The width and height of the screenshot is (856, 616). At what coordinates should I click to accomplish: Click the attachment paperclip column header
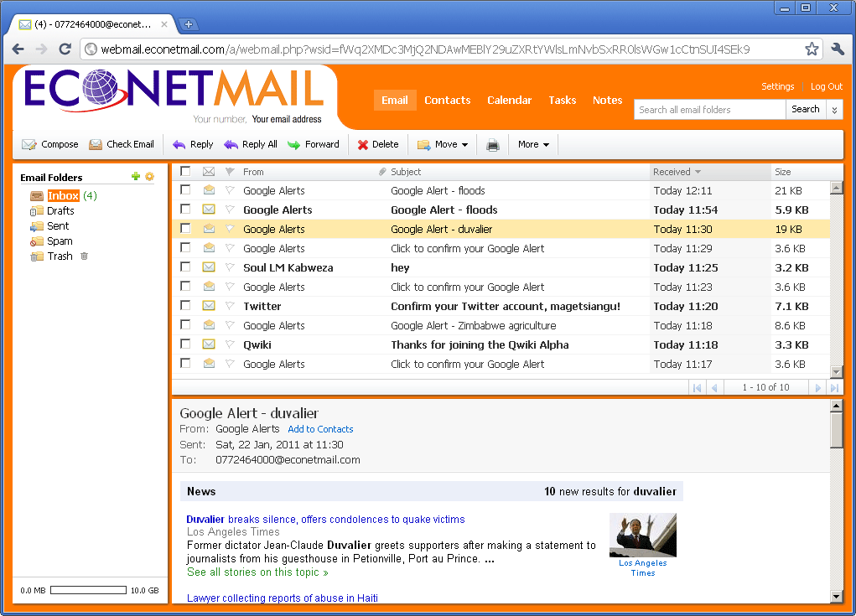[x=382, y=172]
